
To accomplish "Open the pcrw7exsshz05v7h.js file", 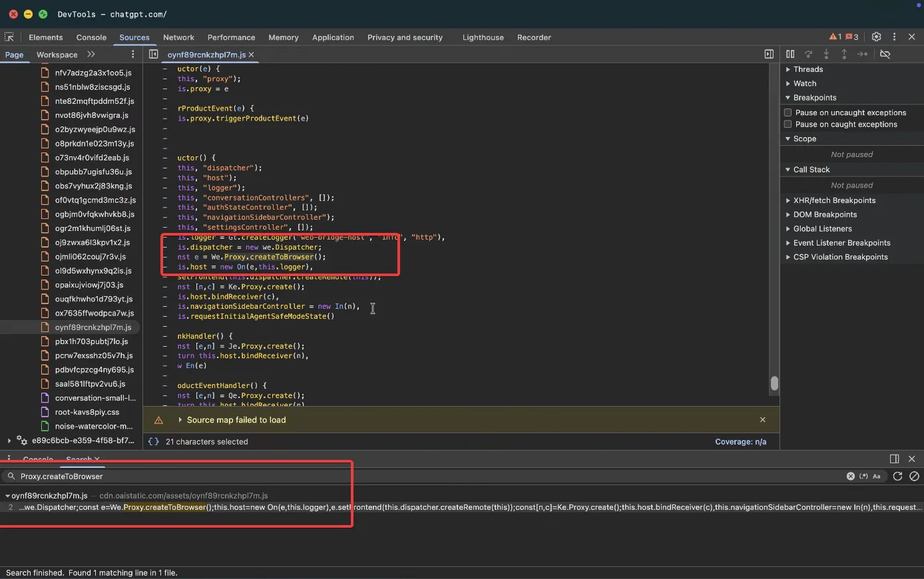I will [94, 355].
